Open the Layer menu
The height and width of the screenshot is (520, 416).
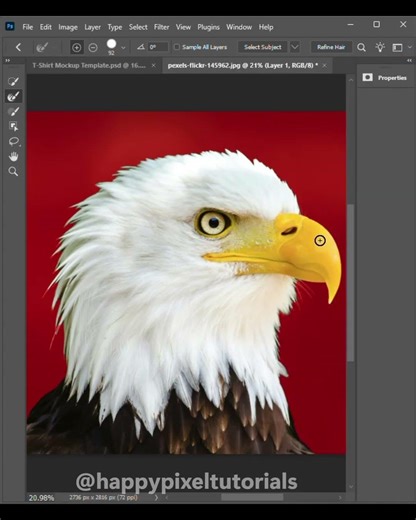pyautogui.click(x=92, y=27)
